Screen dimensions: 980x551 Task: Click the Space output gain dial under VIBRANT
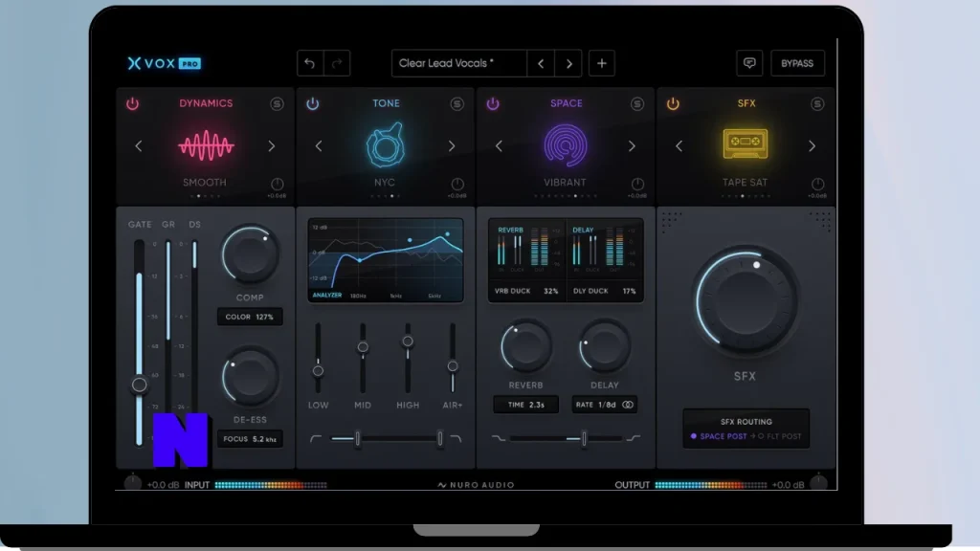(x=637, y=184)
